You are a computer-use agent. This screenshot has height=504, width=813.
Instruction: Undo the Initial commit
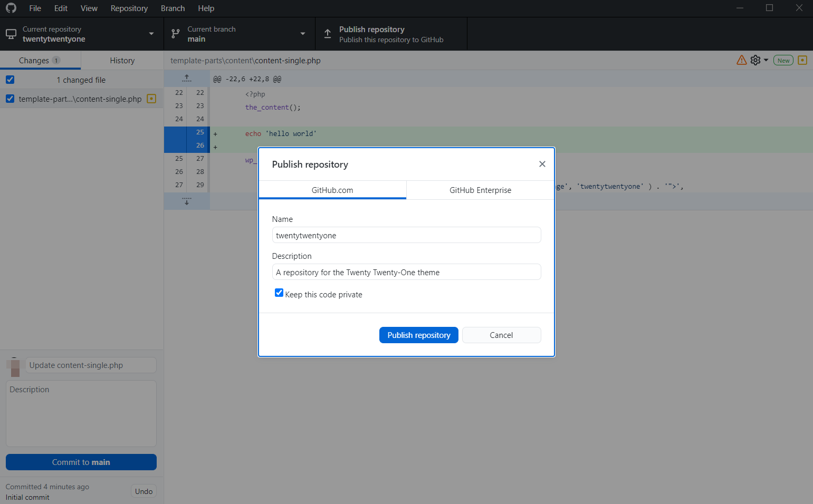144,491
